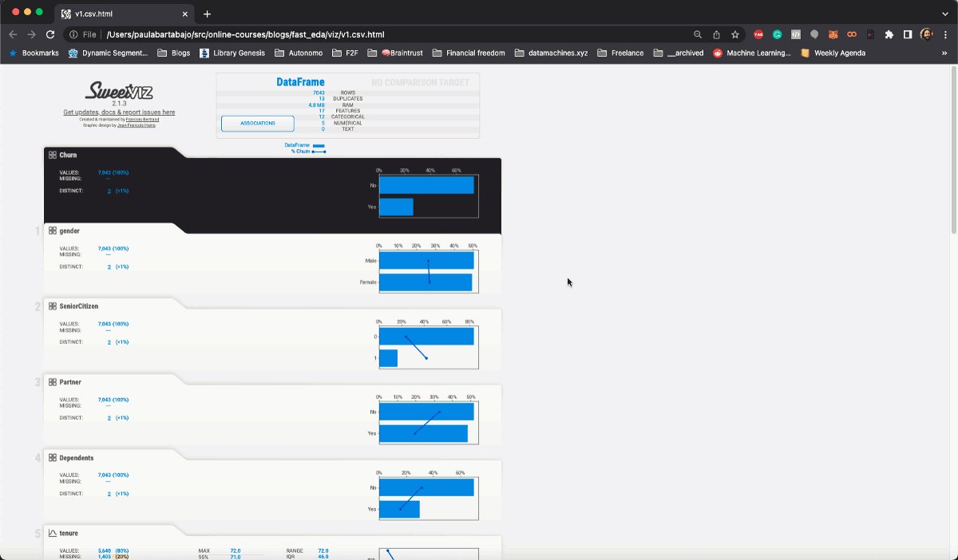Open the Financial freedom bookmark folder
The height and width of the screenshot is (560, 958).
(469, 53)
